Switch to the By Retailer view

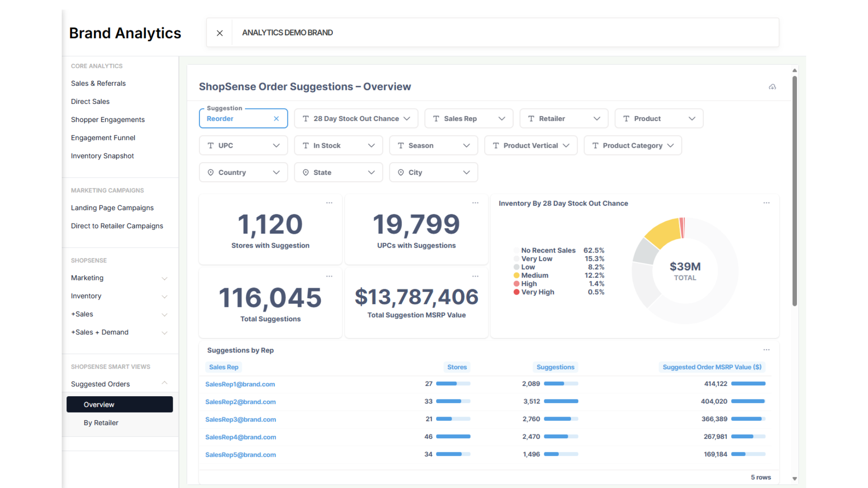click(x=101, y=423)
